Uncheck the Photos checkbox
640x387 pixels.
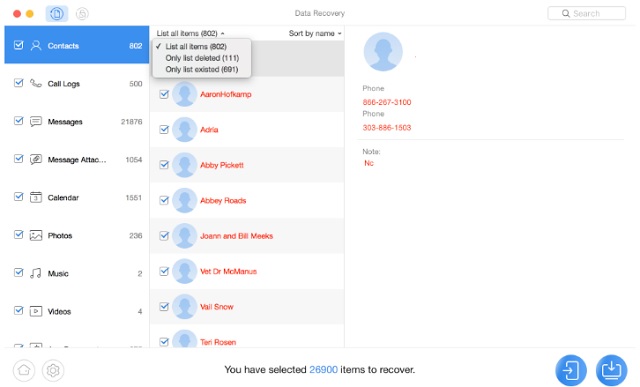[x=18, y=234]
